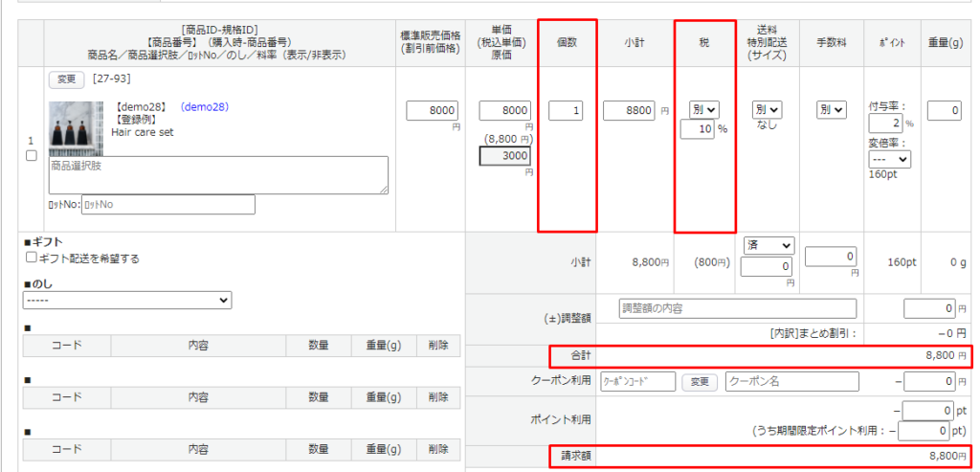
Task: Click the 合計 amount 8,800 円
Action: tap(947, 356)
